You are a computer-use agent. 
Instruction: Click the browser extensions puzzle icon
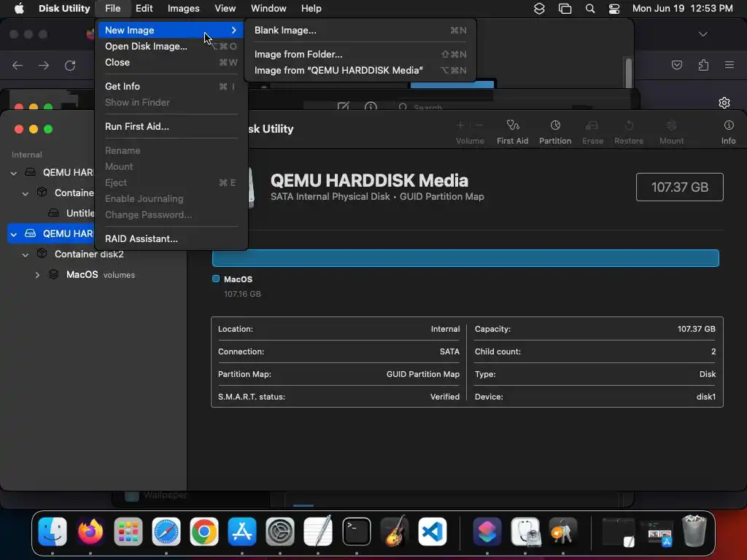tap(703, 65)
